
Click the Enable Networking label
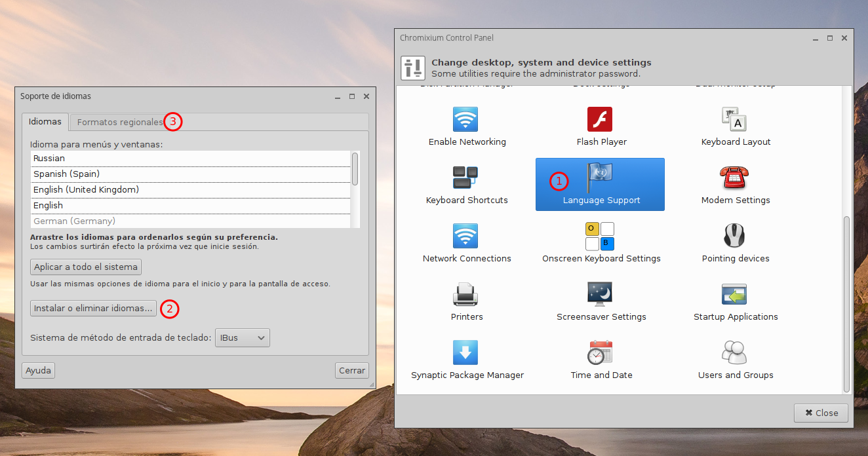[x=467, y=142]
